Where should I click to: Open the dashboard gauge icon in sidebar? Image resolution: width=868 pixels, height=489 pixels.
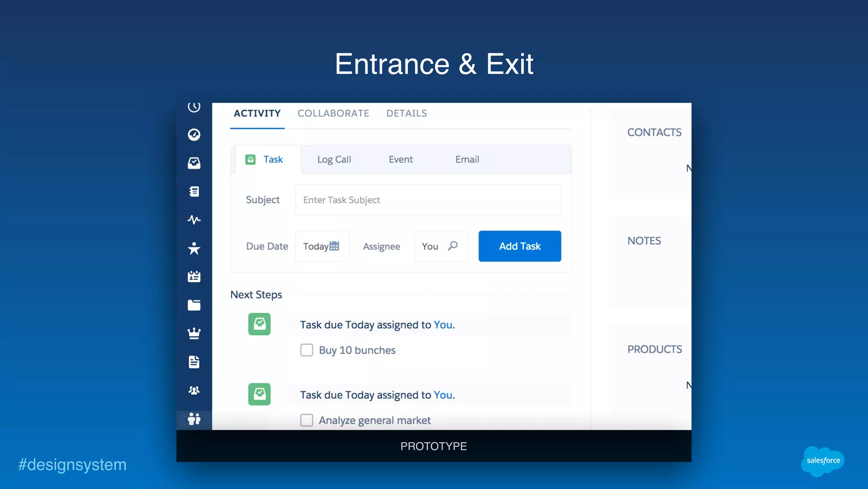coord(194,134)
